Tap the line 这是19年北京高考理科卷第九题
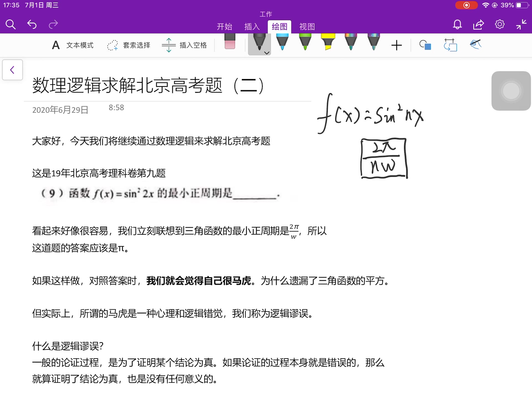This screenshot has width=532, height=399. click(99, 173)
